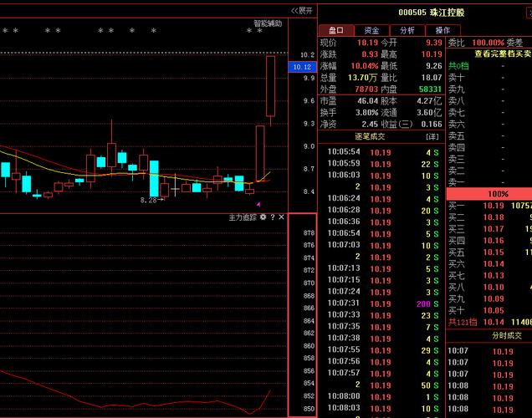This screenshot has height=418, width=532.
Task: Click the 分时成交 section header
Action: [x=507, y=335]
